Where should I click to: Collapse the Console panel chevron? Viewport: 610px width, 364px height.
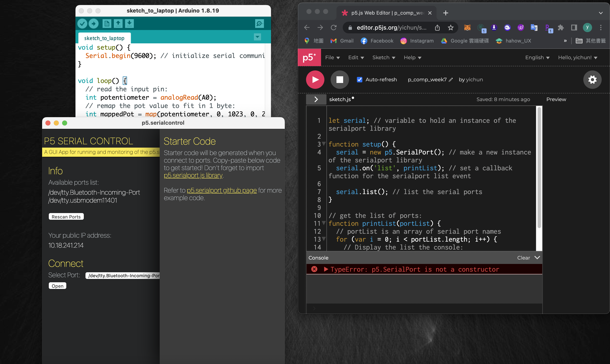[x=537, y=257]
